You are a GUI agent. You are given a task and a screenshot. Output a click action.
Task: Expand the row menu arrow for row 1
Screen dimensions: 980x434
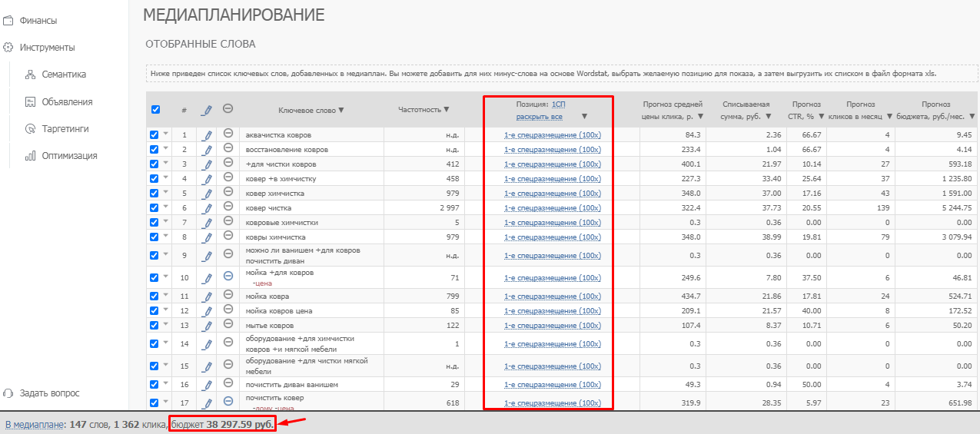[166, 134]
